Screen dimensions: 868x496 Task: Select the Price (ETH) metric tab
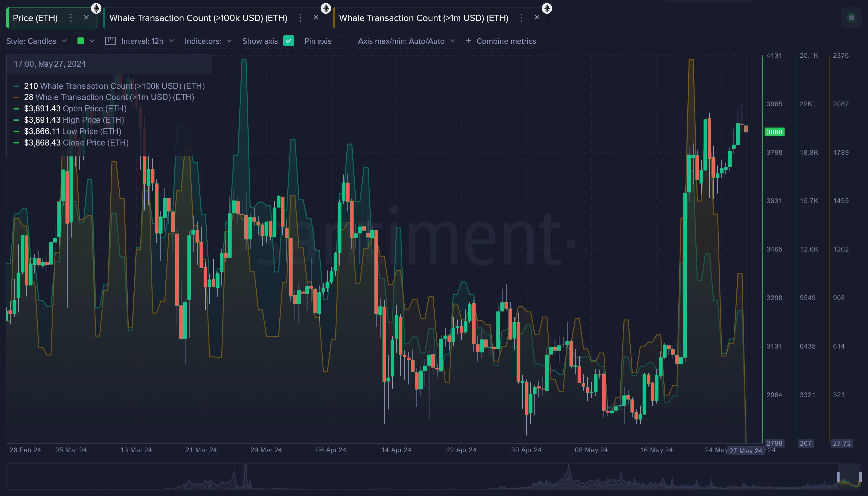pyautogui.click(x=35, y=18)
